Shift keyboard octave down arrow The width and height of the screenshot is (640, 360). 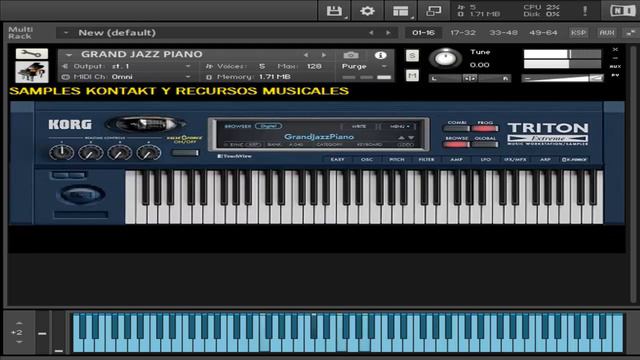pos(19,342)
